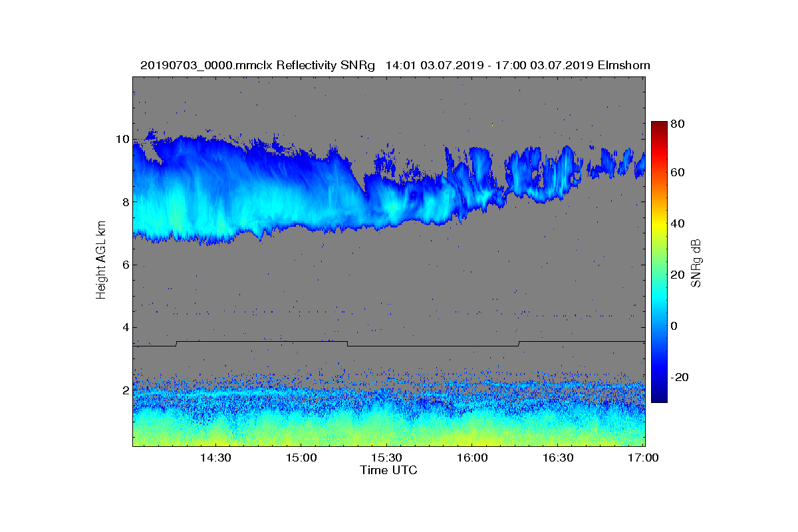Click the height tick label 6
This screenshot has width=798, height=532.
tap(125, 265)
